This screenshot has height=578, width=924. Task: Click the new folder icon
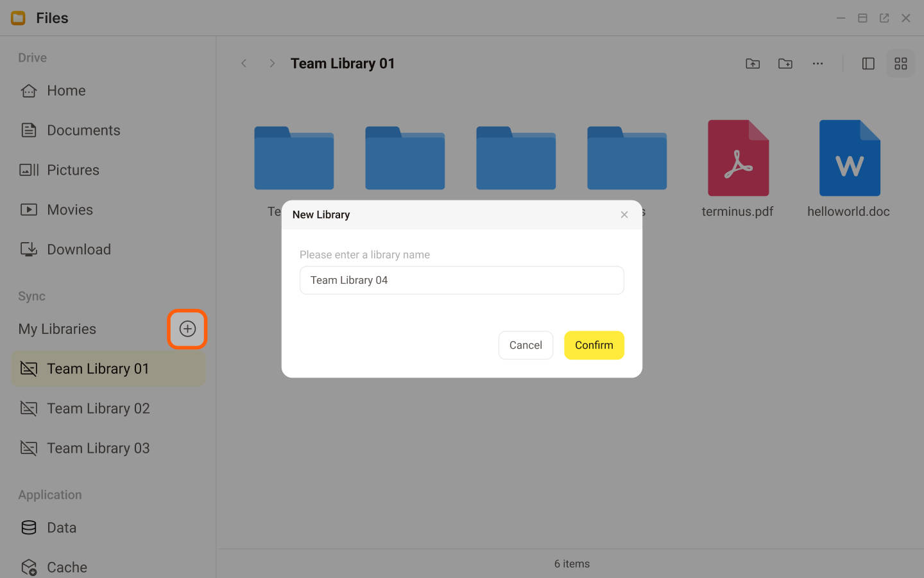click(785, 64)
